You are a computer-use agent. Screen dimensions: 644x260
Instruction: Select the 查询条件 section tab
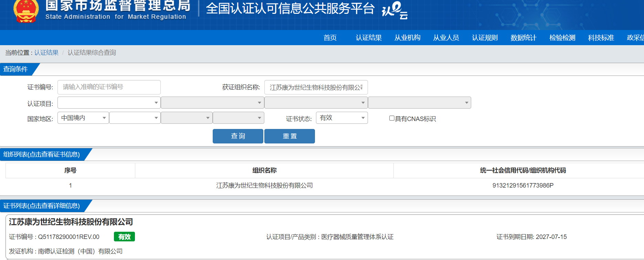coord(16,69)
